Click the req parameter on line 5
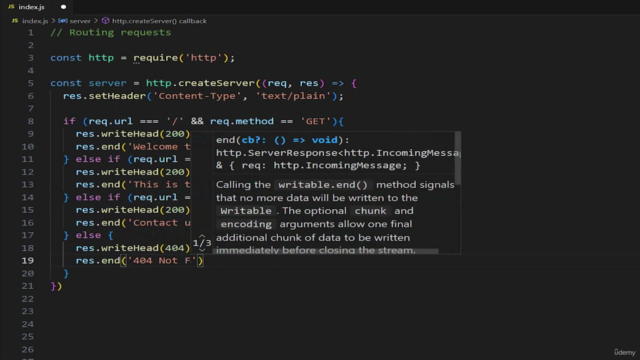 pos(277,83)
